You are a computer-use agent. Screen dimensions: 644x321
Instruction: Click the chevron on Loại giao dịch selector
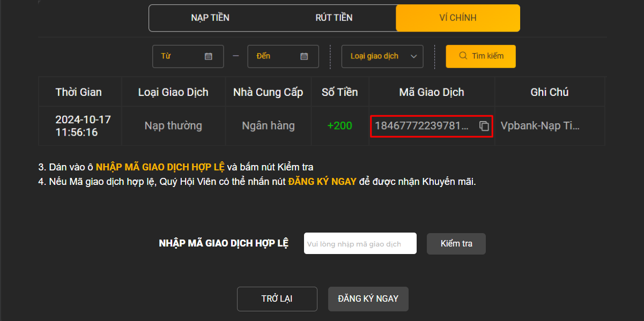pos(412,56)
